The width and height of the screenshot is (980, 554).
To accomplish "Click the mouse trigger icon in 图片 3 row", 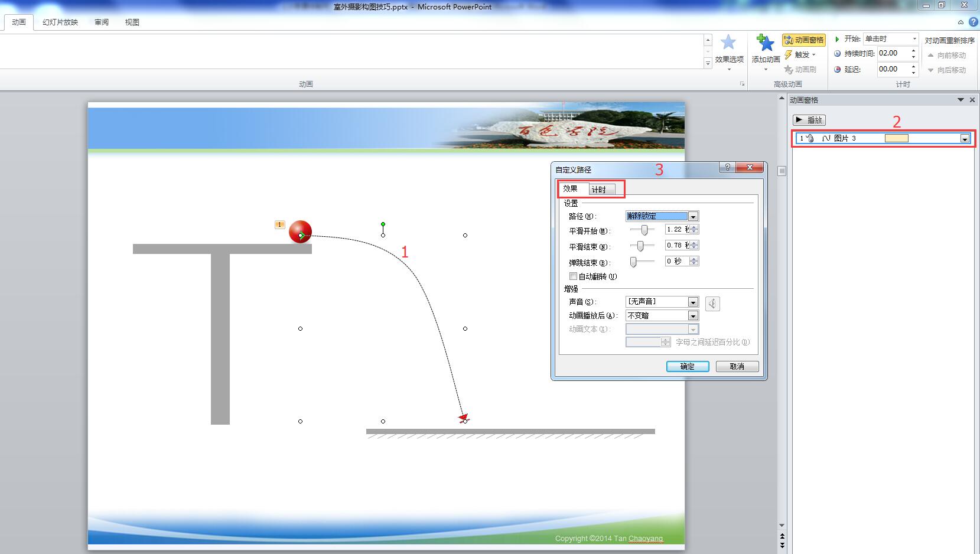I will coord(810,138).
